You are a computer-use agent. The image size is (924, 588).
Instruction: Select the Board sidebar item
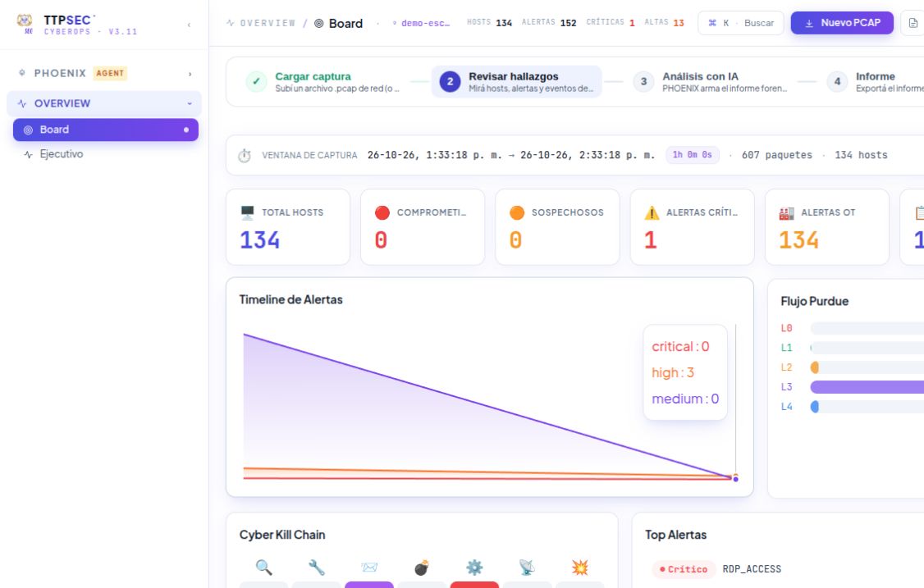(106, 130)
